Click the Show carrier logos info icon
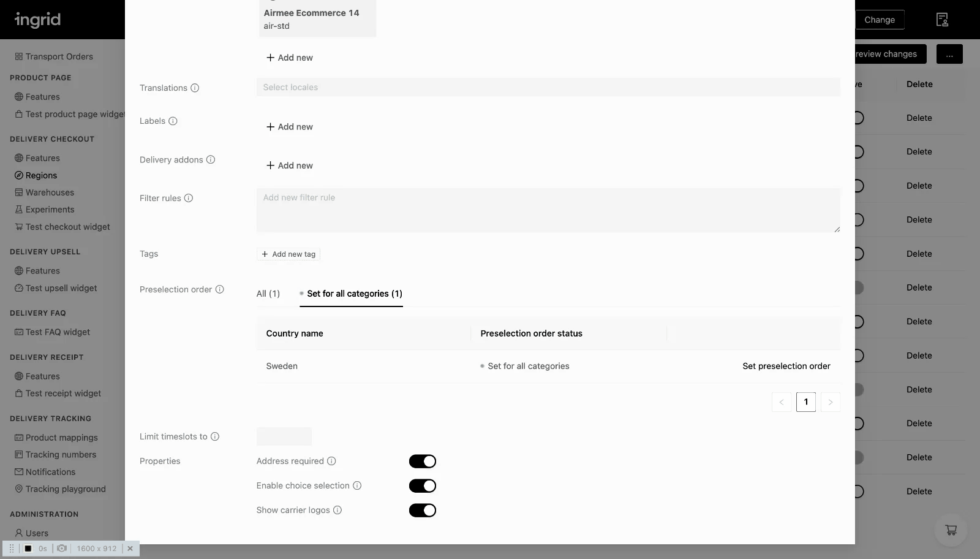The height and width of the screenshot is (559, 980). (x=337, y=510)
